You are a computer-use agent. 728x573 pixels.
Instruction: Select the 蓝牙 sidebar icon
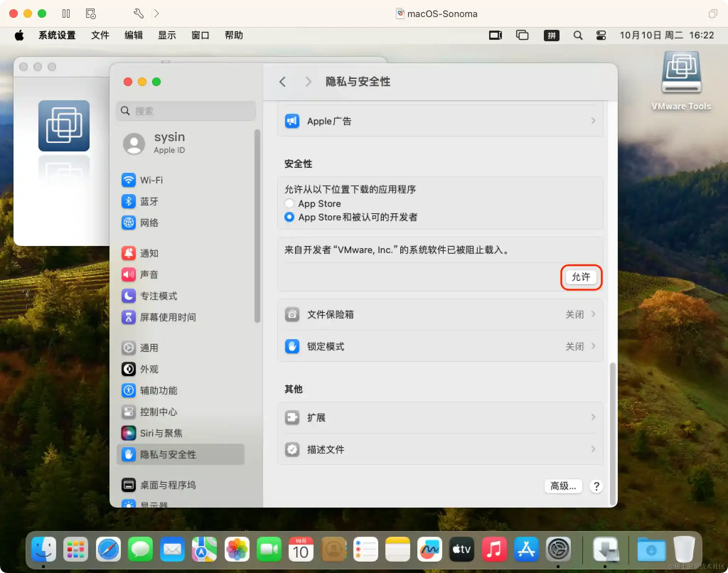point(149,202)
